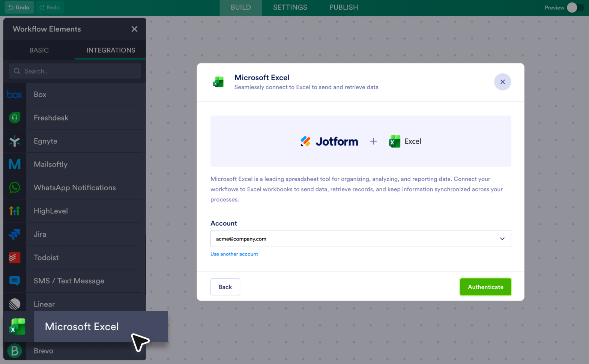Select the SMS / Text Message label
This screenshot has width=589, height=364.
(69, 281)
